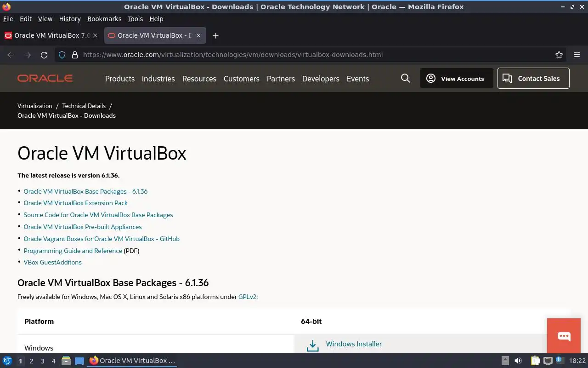Switch to workspace 2 in the taskbar

(31, 361)
